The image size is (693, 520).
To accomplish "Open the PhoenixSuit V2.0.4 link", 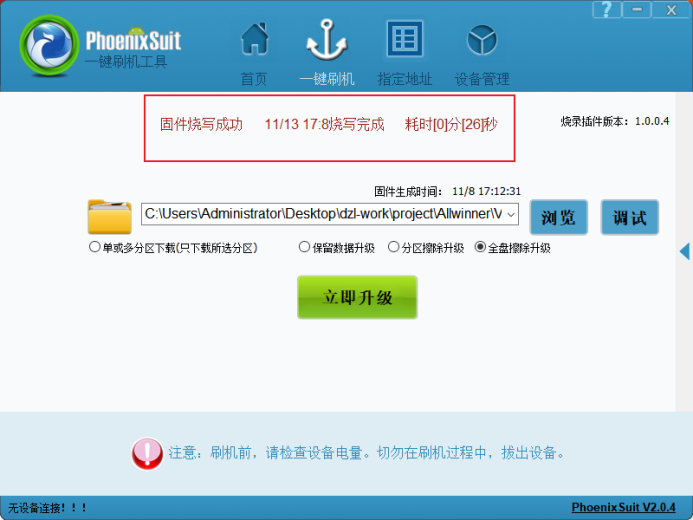I will coord(623,507).
